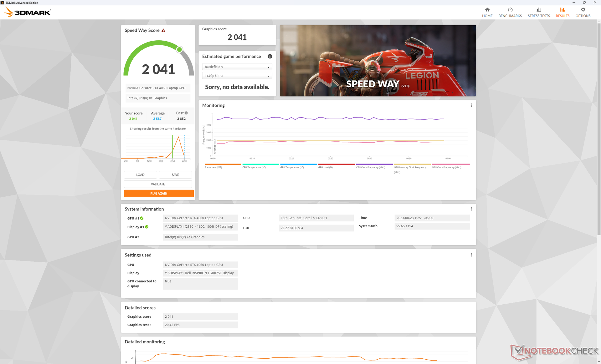Viewport: 601px width, 364px height.
Task: Click the Validate button
Action: coord(158,184)
